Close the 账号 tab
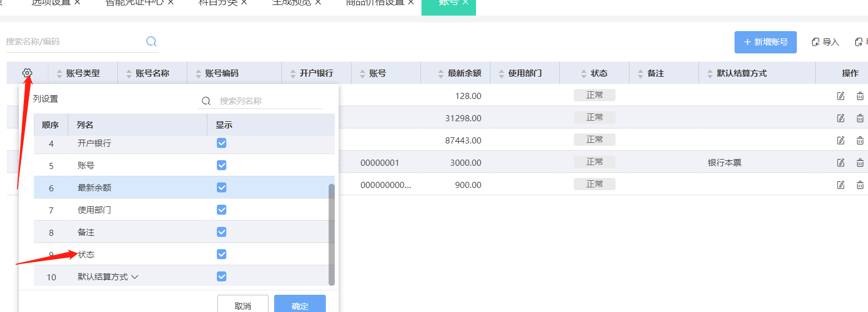Image resolution: width=868 pixels, height=312 pixels. (x=465, y=3)
